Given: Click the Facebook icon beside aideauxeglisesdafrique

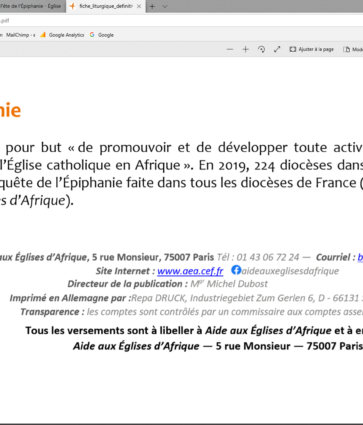Looking at the screenshot, I should [x=236, y=270].
